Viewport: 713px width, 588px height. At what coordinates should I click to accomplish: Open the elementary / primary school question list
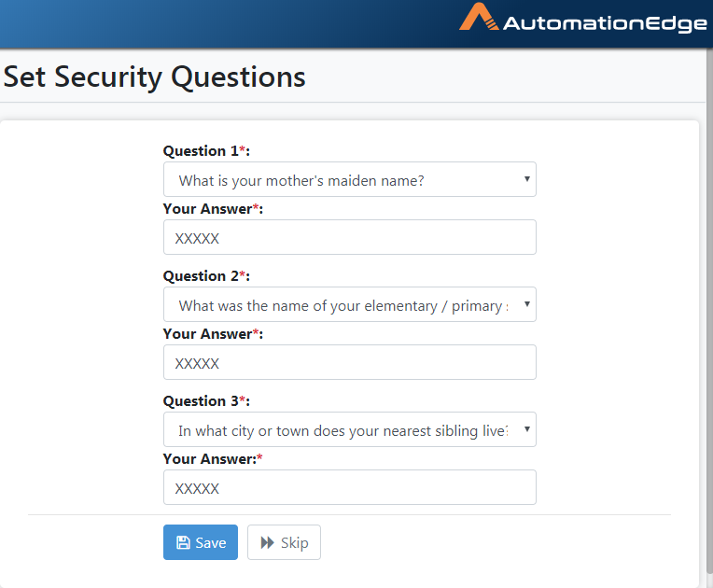(x=350, y=304)
